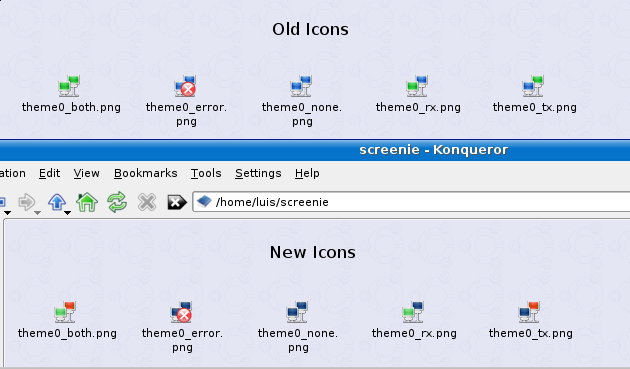This screenshot has height=369, width=630.
Task: Click theme0_both.png filename under Old Icons
Action: (71, 107)
